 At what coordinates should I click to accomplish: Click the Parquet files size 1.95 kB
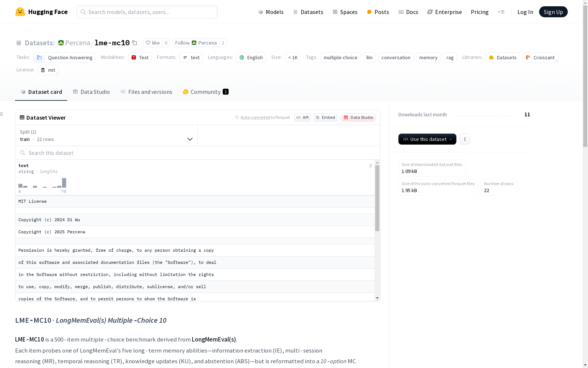tap(409, 190)
